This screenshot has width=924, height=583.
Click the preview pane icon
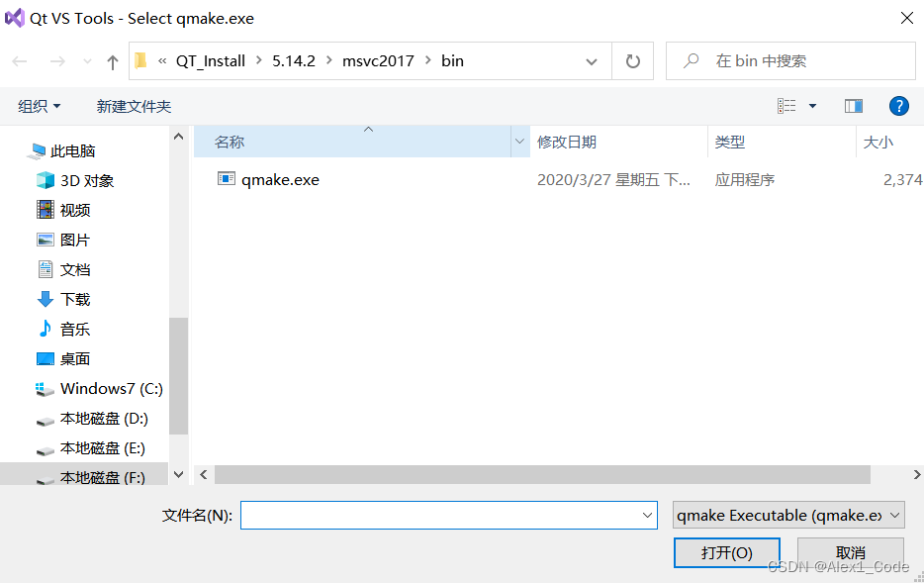tap(853, 106)
